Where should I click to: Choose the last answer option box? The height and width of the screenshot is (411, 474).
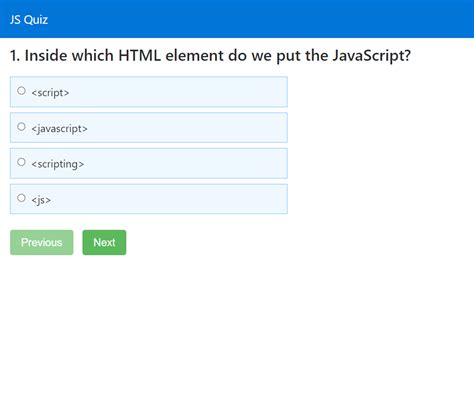pyautogui.click(x=149, y=199)
